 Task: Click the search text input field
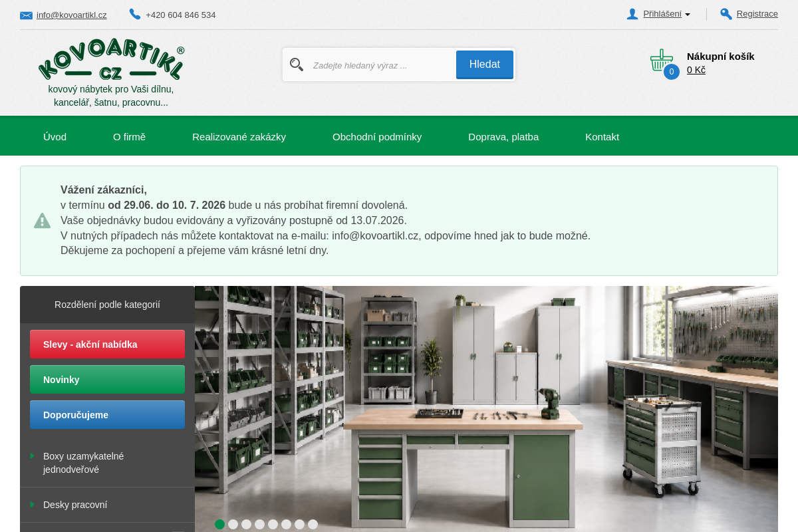(380, 65)
